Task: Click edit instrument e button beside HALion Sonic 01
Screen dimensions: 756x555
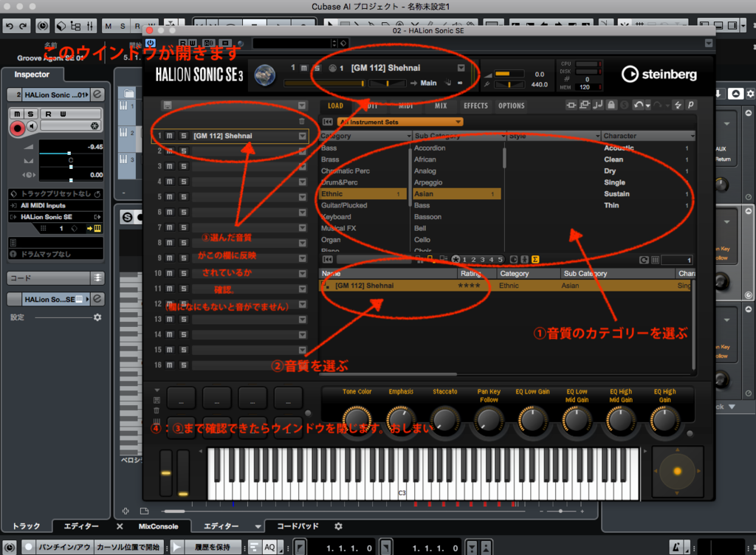Action: click(97, 94)
